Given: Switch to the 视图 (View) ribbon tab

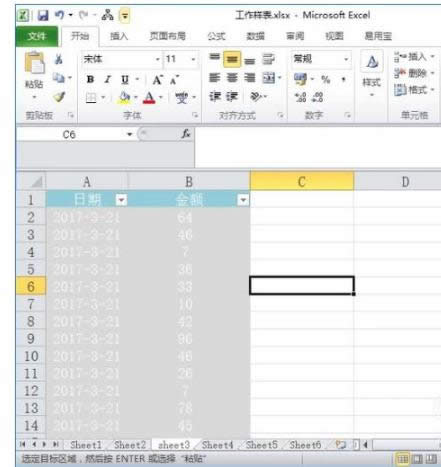Looking at the screenshot, I should 334,36.
